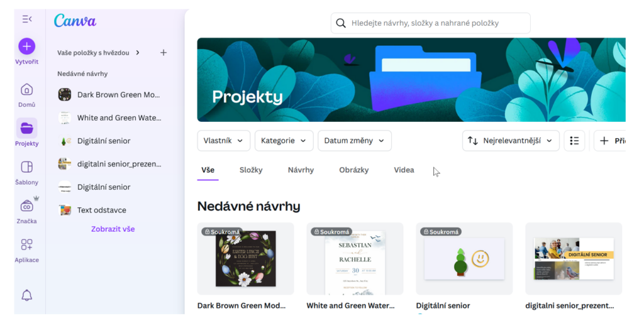The width and height of the screenshot is (644, 321).
Task: Open the Aplikace apps icon
Action: pos(26,244)
